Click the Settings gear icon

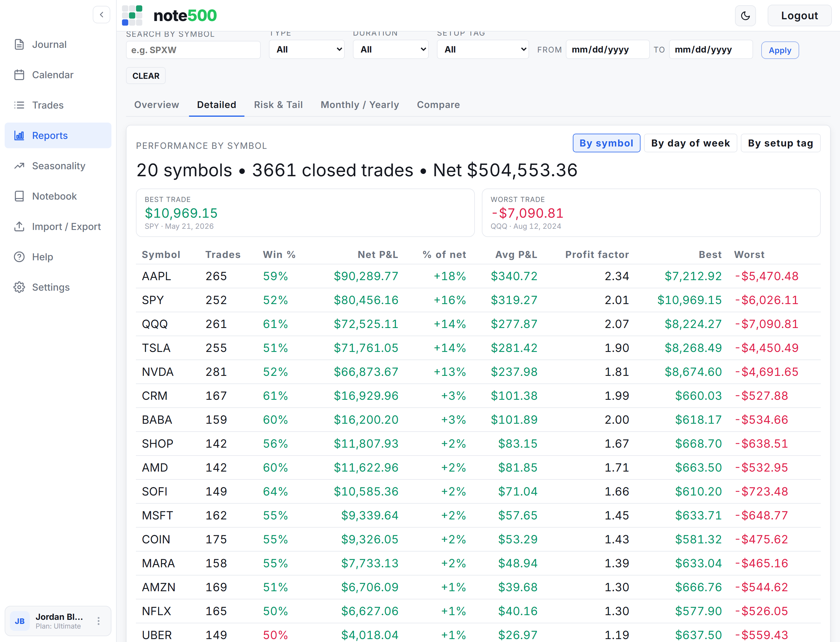click(19, 287)
